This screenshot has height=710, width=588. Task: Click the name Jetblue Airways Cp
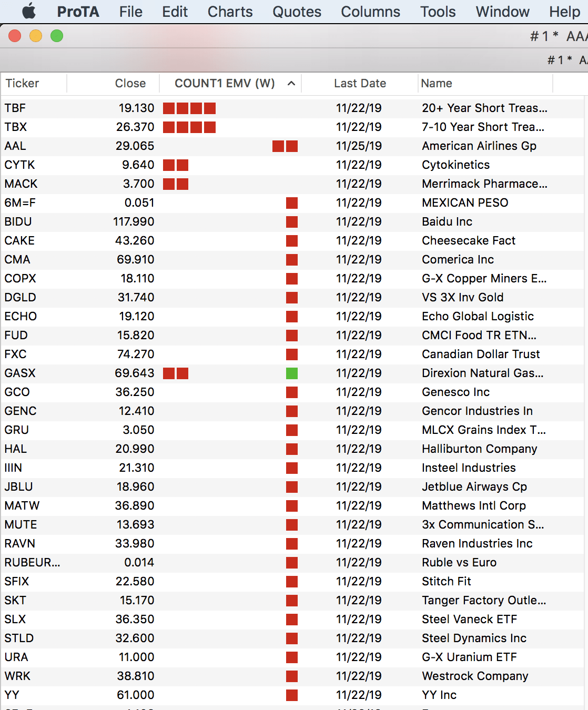[474, 487]
